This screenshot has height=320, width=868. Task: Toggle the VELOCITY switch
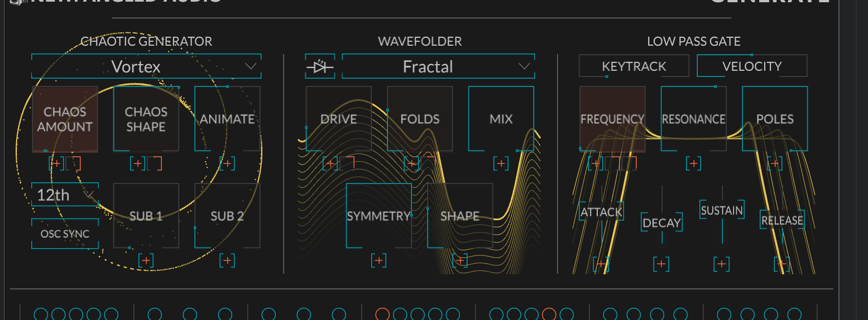click(752, 66)
